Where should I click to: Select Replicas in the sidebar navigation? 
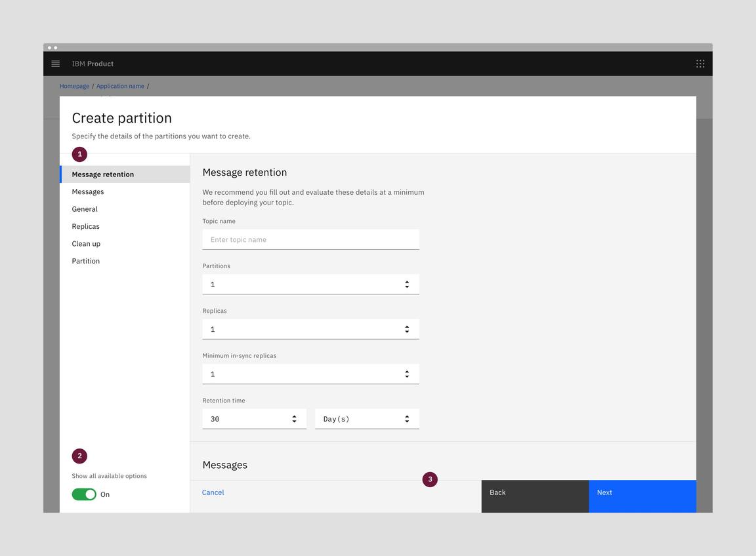point(85,226)
